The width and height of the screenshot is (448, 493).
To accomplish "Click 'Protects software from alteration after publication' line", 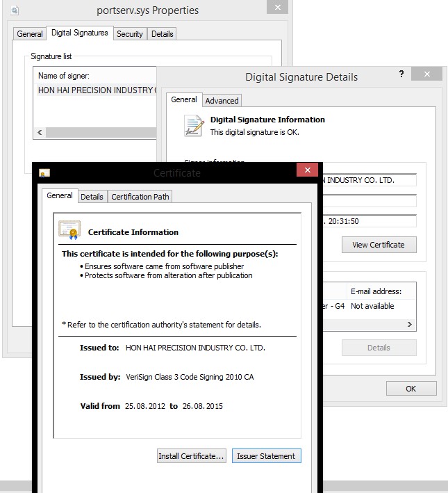I will point(169,275).
